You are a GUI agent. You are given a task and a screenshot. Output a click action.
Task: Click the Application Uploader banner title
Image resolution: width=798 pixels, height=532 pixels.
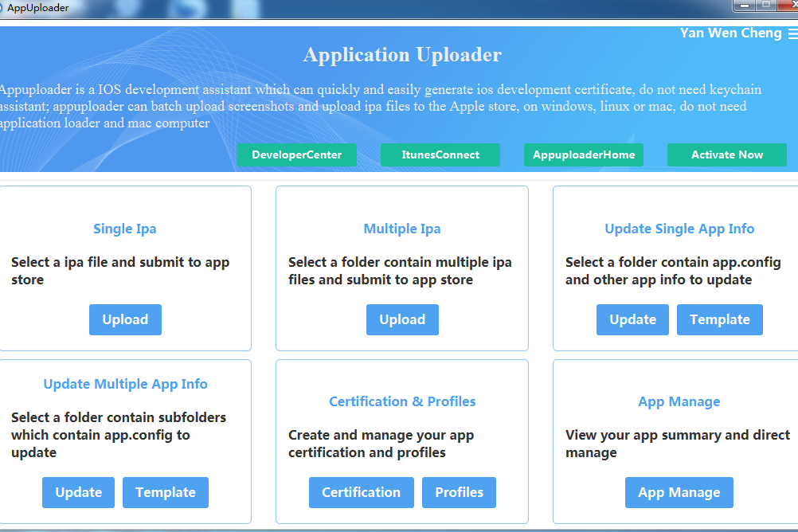point(402,55)
